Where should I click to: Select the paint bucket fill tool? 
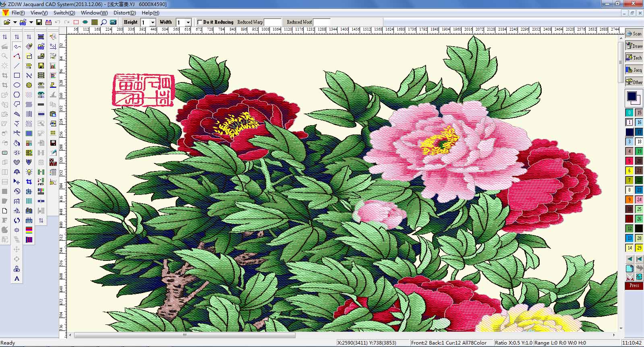(17, 143)
